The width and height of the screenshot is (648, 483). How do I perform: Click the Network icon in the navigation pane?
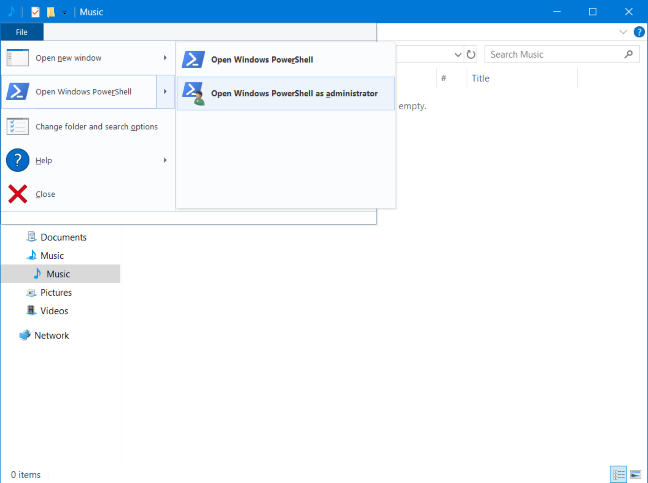tap(25, 335)
